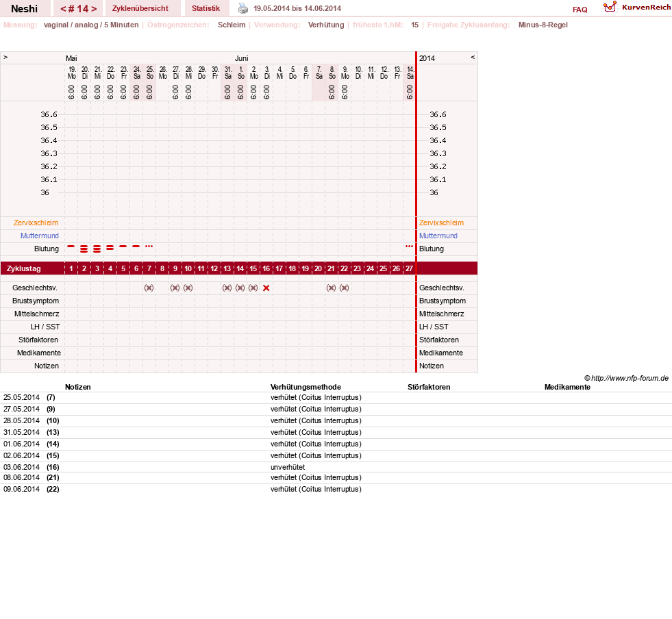
Task: Click the red X on cycle day 16
Action: pyautogui.click(x=266, y=288)
